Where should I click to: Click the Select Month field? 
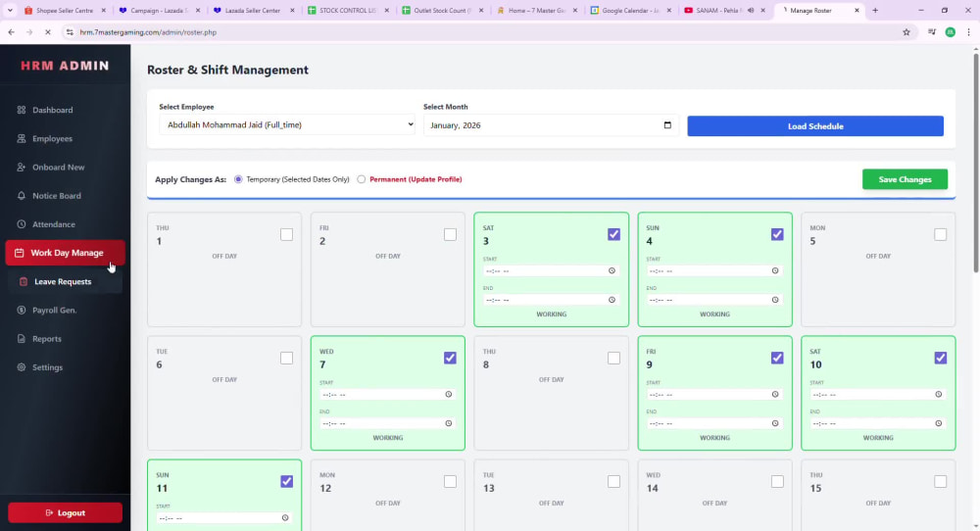(x=551, y=125)
